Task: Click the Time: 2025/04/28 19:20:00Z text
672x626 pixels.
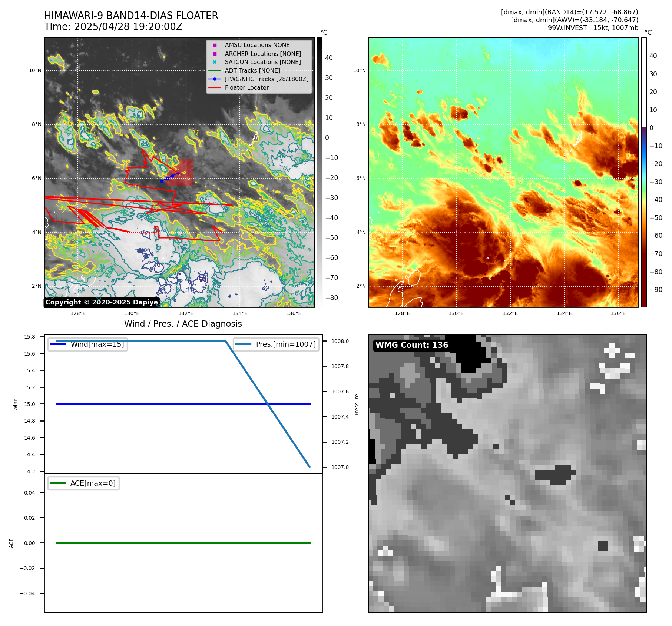Action: 113,27
